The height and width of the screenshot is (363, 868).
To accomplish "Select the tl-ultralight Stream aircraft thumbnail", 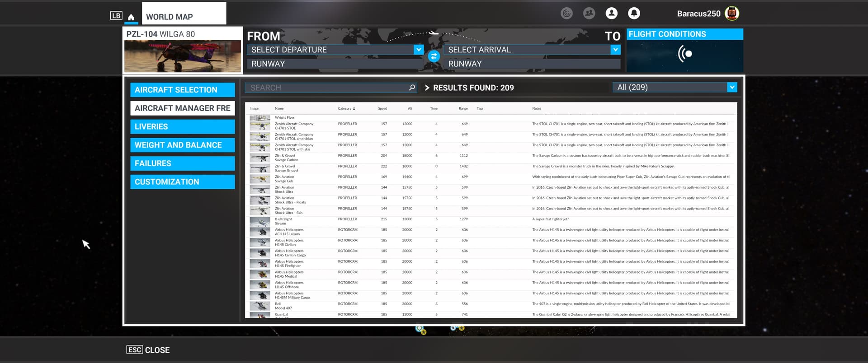I will pos(260,222).
